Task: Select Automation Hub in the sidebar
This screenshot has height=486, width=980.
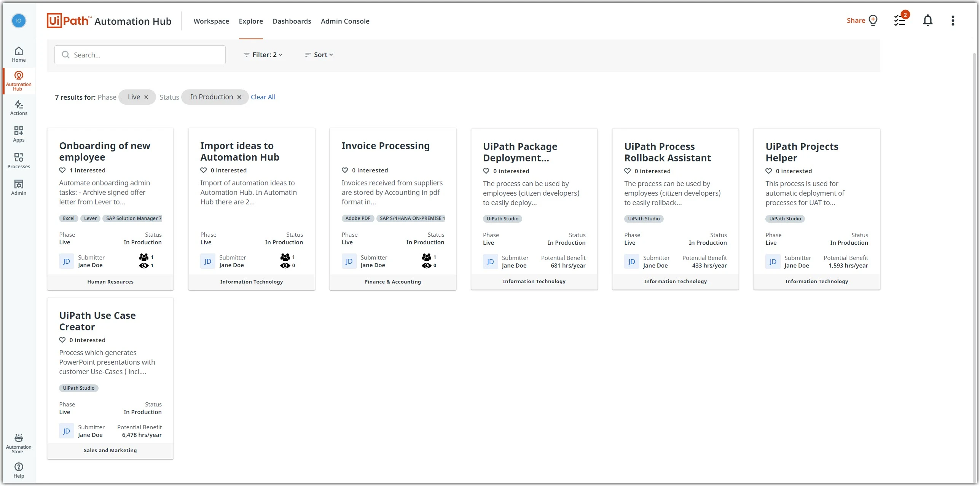Action: point(19,81)
